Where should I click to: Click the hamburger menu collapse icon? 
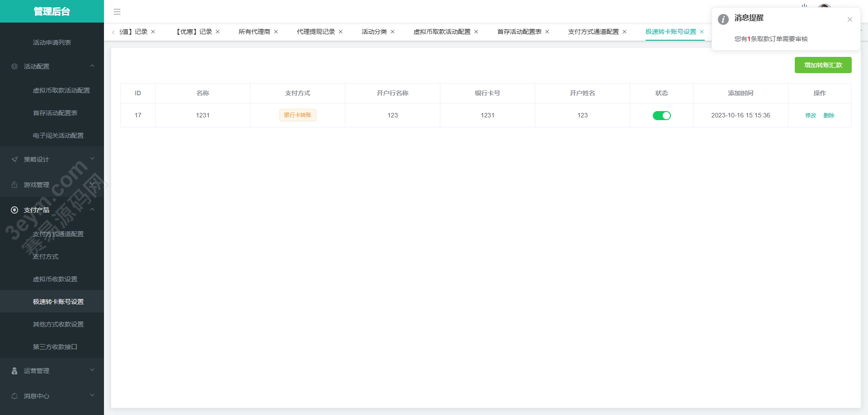[x=117, y=12]
